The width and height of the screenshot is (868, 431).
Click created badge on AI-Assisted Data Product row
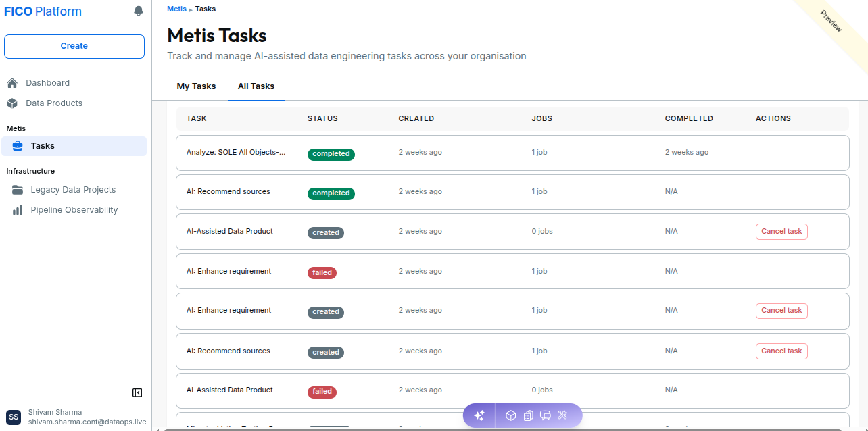(326, 233)
